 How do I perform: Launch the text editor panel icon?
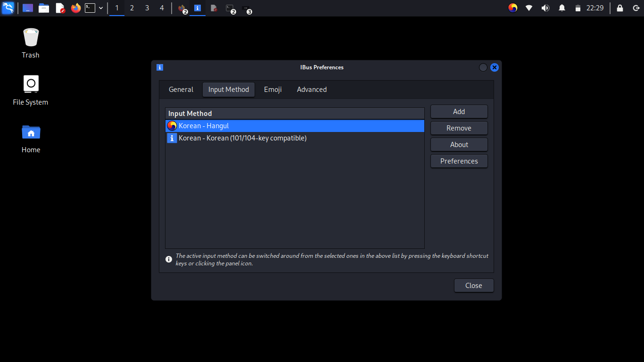60,8
